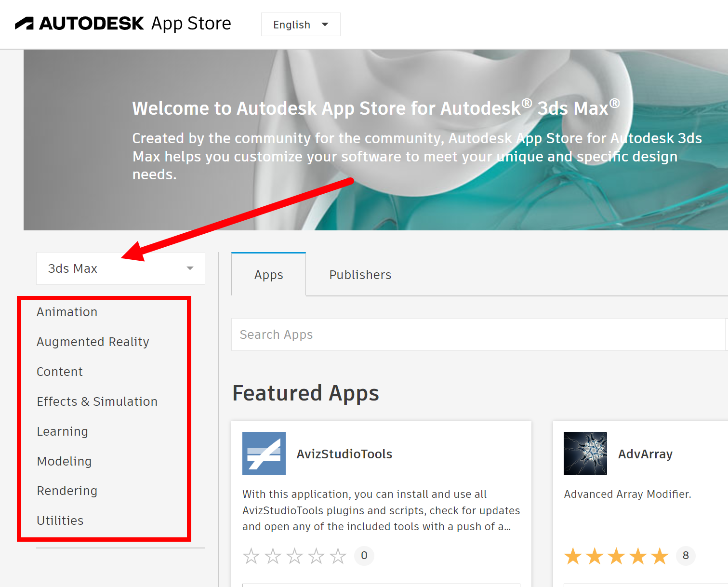
Task: Open the Effects & Simulation category
Action: [x=97, y=401]
